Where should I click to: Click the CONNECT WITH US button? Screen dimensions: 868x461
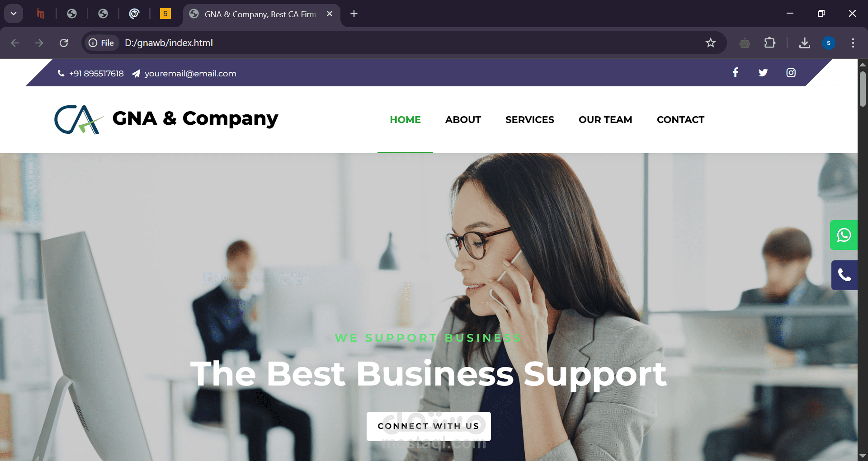point(429,426)
